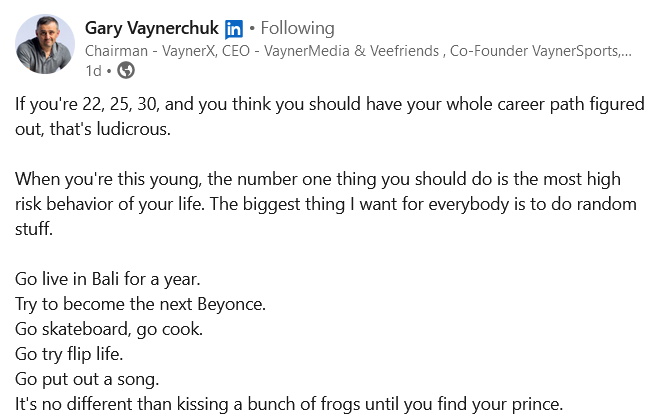Click the line about kissing a bunch of frogs

pos(289,404)
